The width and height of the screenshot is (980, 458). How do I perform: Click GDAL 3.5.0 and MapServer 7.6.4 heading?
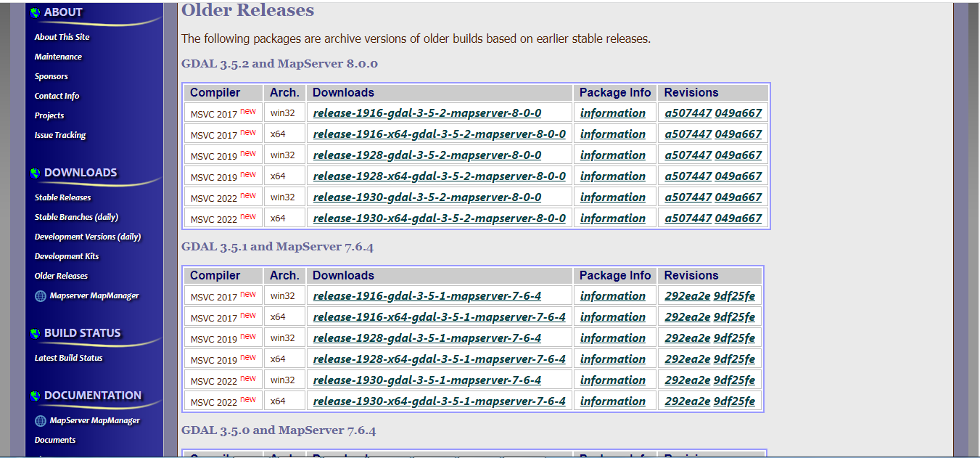tap(279, 430)
